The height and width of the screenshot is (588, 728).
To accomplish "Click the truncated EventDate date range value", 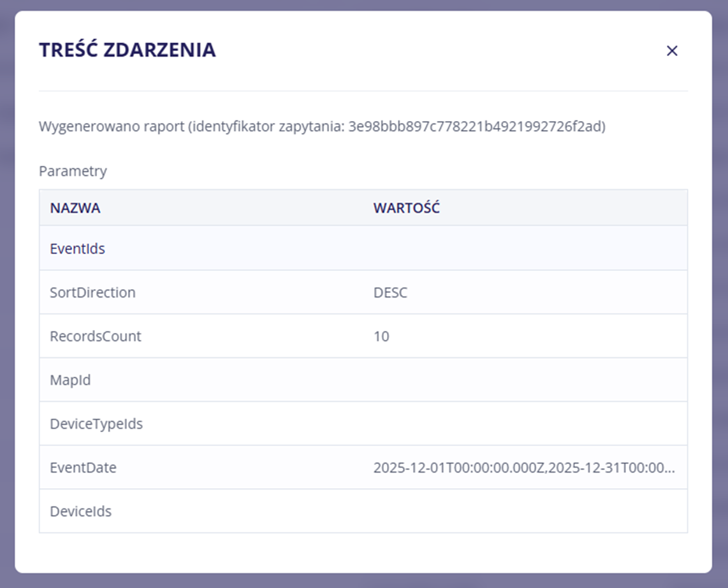I will [x=523, y=468].
